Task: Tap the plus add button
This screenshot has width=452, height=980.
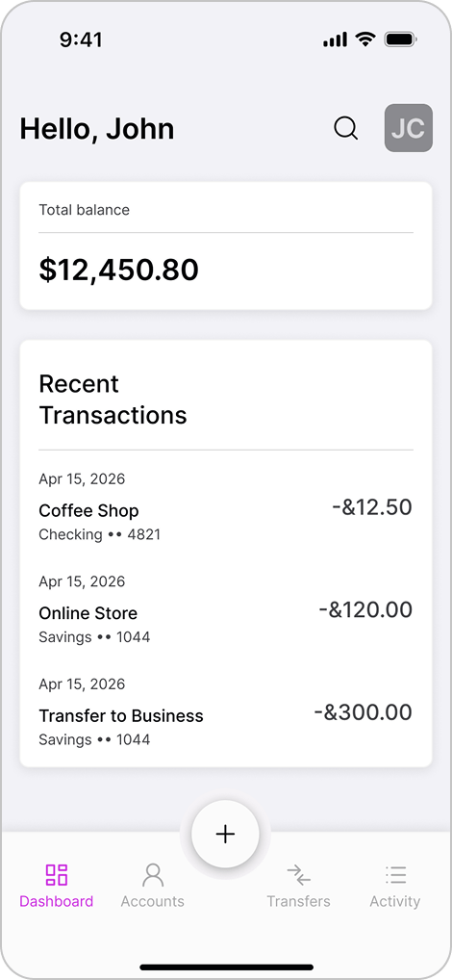Action: point(225,834)
